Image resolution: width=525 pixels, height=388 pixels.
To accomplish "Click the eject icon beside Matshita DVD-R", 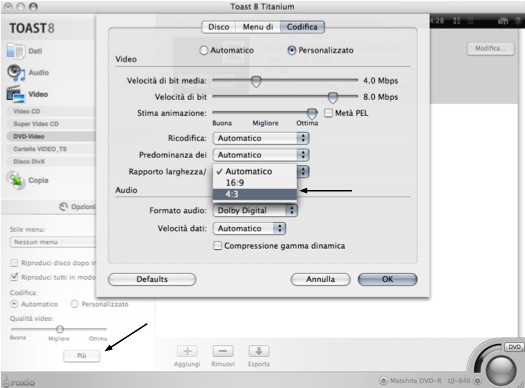I will pyautogui.click(x=383, y=381).
